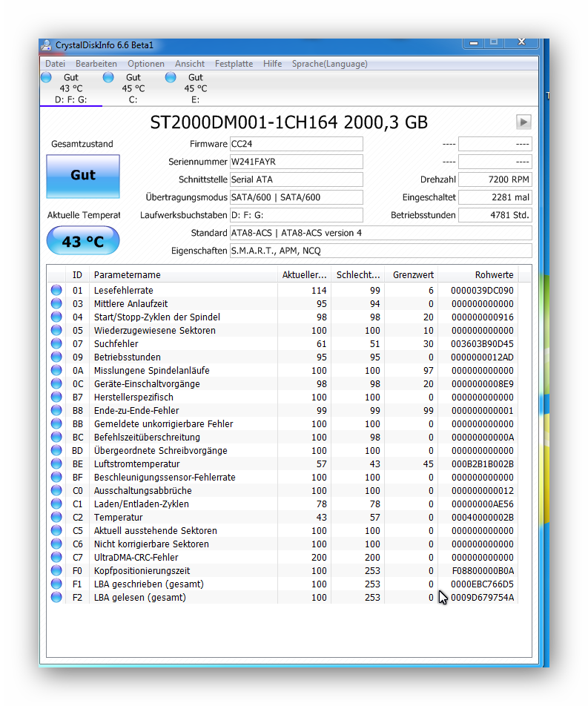Screen dimensions: 588x706
Task: Click status orb for UltraDMA-CRC-Fehler row
Action: point(56,558)
